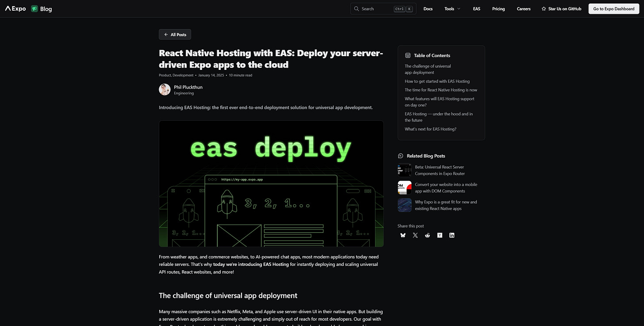Image resolution: width=644 pixels, height=326 pixels.
Task: Click the Product category tag
Action: coord(165,75)
